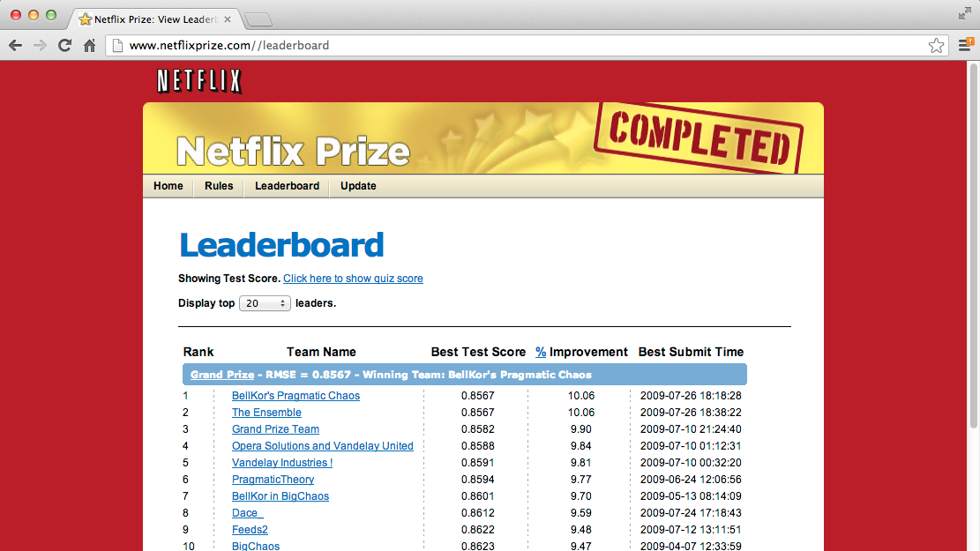The width and height of the screenshot is (980, 551).
Task: Open PragmaticTheory team link
Action: pos(273,480)
